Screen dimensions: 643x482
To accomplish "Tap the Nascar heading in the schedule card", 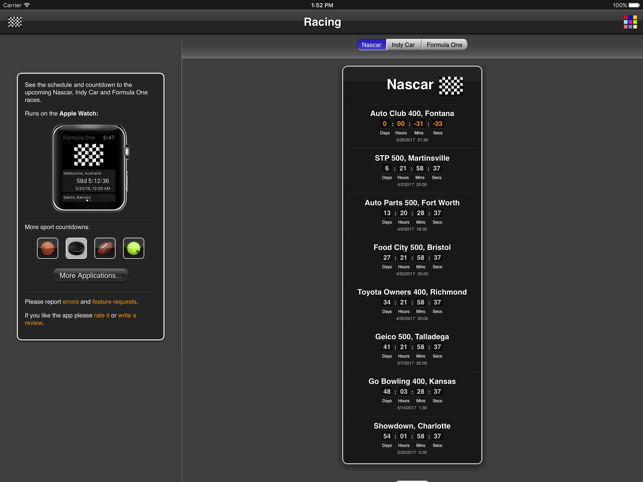I will tap(410, 85).
